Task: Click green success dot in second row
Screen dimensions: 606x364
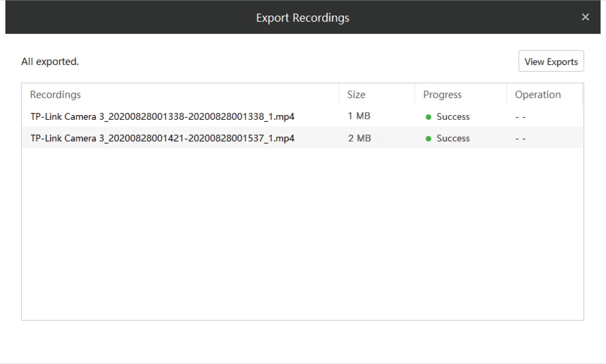Action: click(428, 139)
